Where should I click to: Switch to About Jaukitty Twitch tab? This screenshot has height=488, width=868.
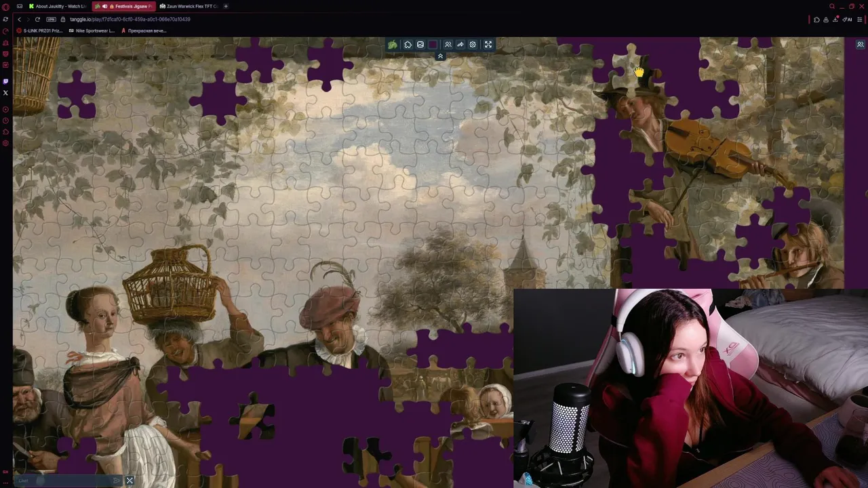coord(58,6)
